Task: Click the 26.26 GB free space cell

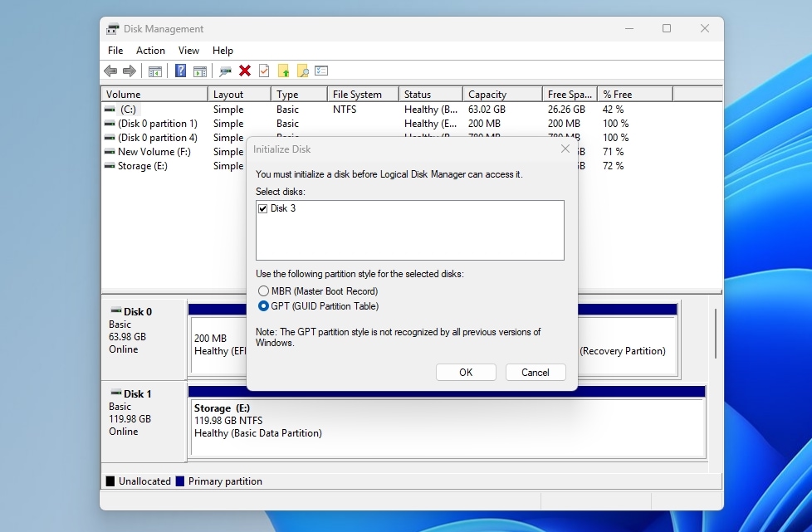Action: pos(566,110)
